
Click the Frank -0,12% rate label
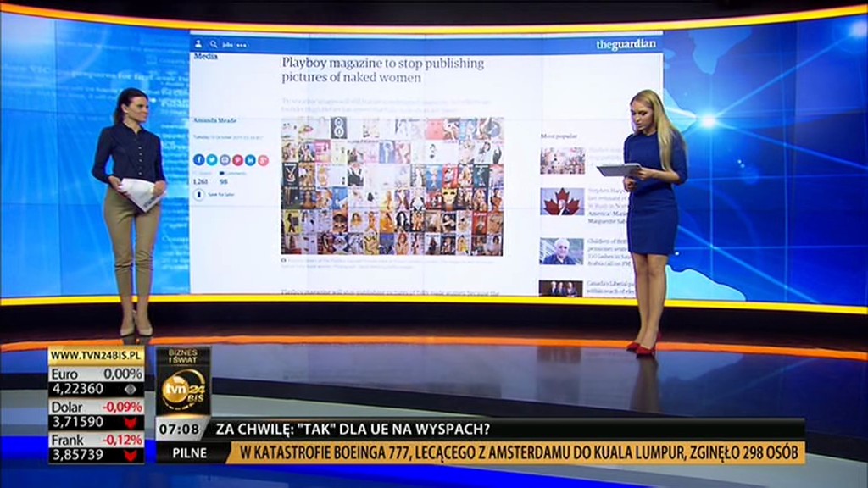pos(97,440)
